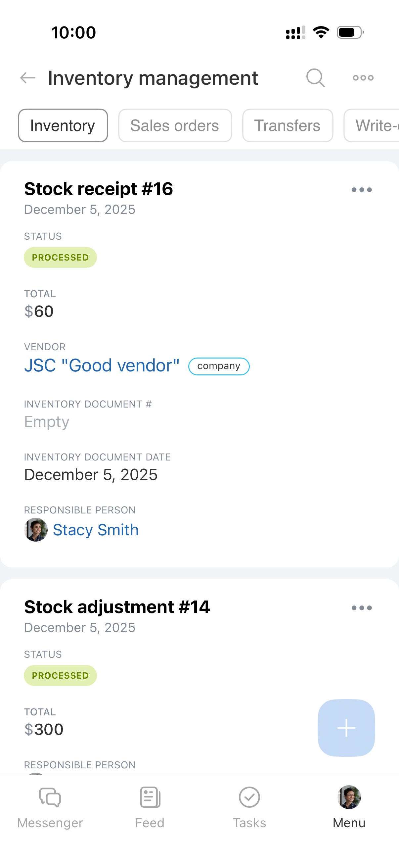This screenshot has width=399, height=868.
Task: Switch to the Sales orders tab
Action: pyautogui.click(x=175, y=126)
